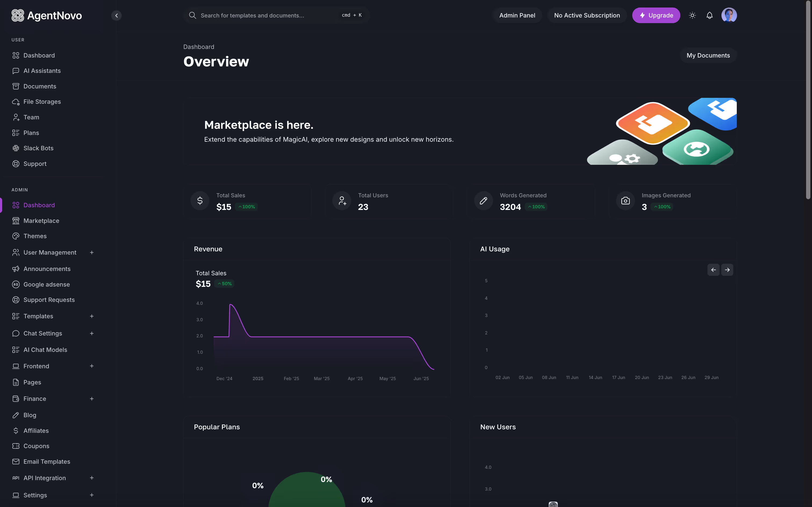812x507 pixels.
Task: Open AI Assistants in sidebar
Action: click(x=42, y=71)
